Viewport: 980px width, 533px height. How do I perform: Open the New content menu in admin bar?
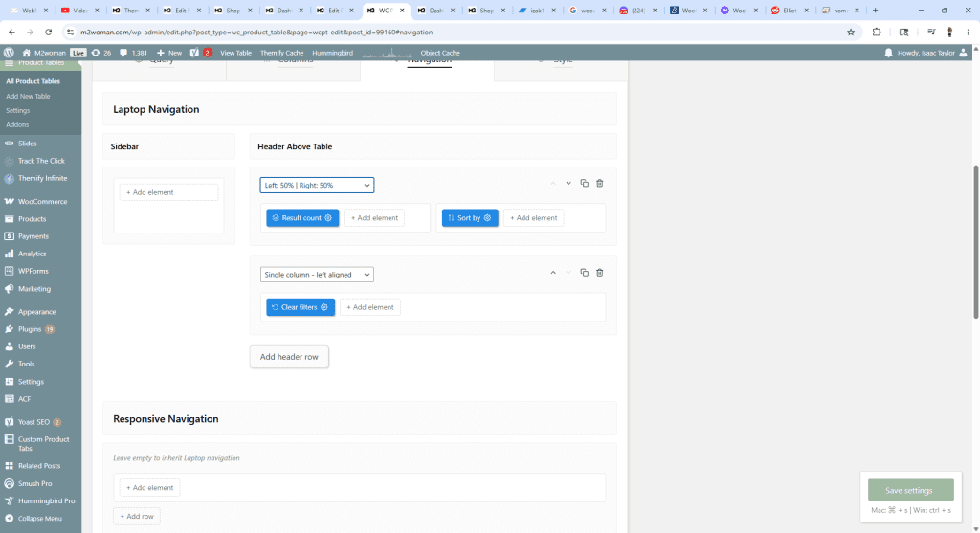click(169, 53)
